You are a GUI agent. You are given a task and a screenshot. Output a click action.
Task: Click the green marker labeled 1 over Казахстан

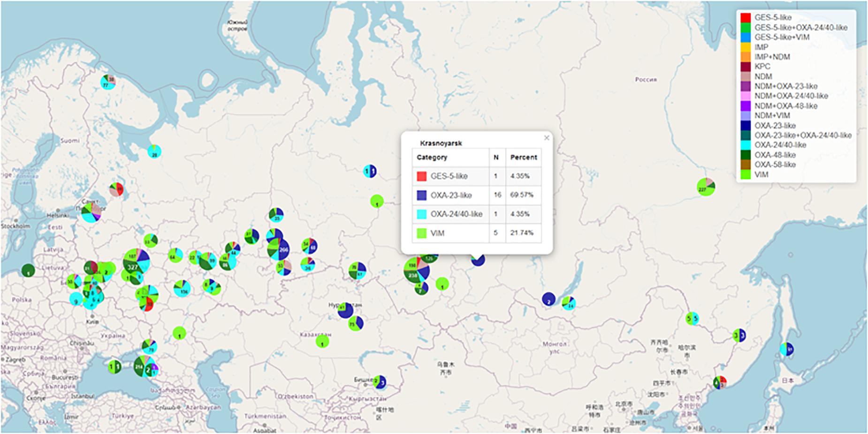322,341
